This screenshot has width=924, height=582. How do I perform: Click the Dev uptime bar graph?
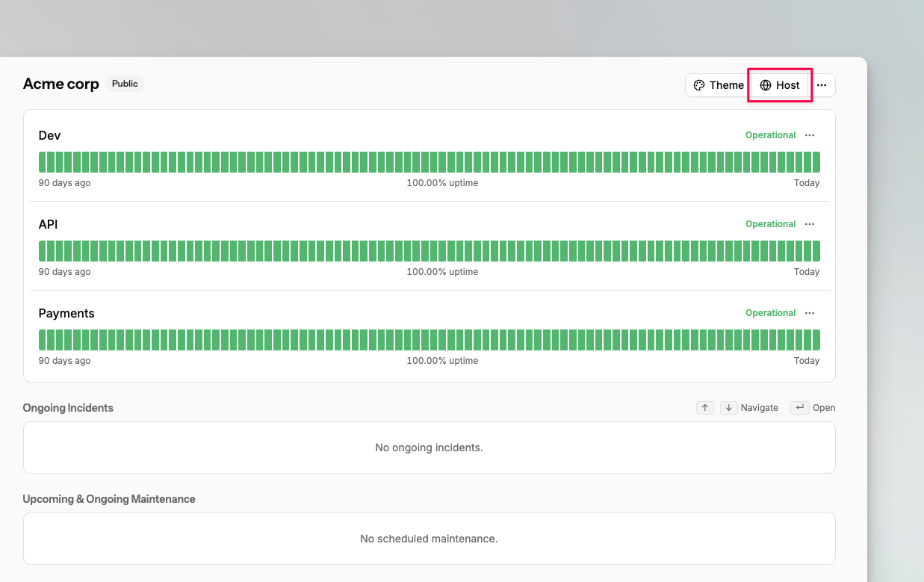click(430, 162)
